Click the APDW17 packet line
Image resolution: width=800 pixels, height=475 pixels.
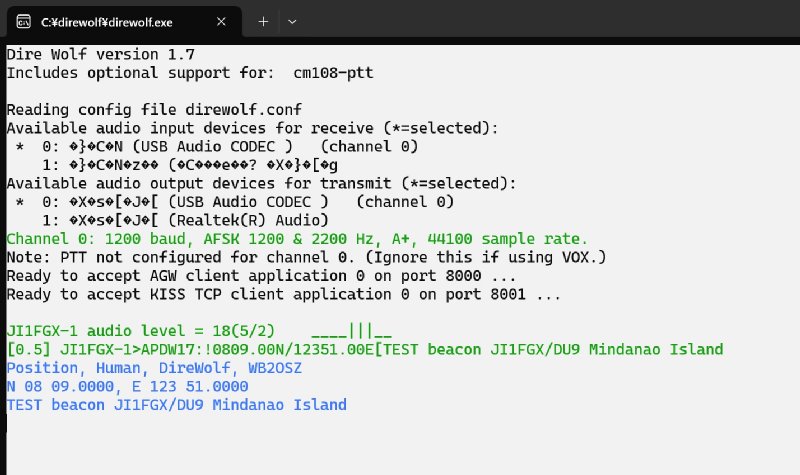[364, 349]
